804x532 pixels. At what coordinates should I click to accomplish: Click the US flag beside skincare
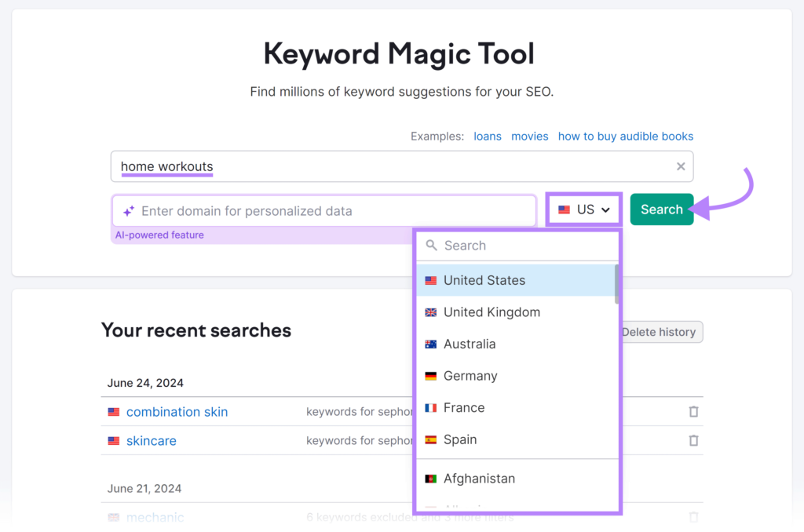coord(114,441)
